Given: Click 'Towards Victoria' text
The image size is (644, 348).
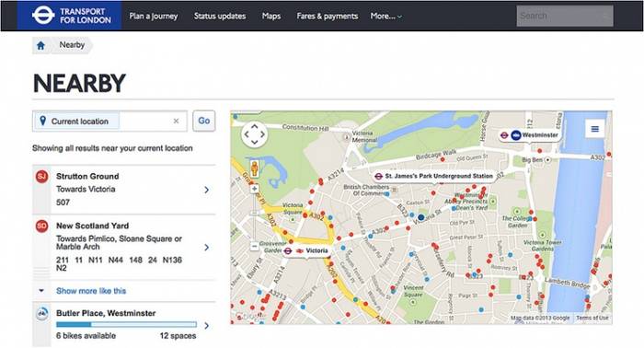Looking at the screenshot, I should [x=86, y=189].
